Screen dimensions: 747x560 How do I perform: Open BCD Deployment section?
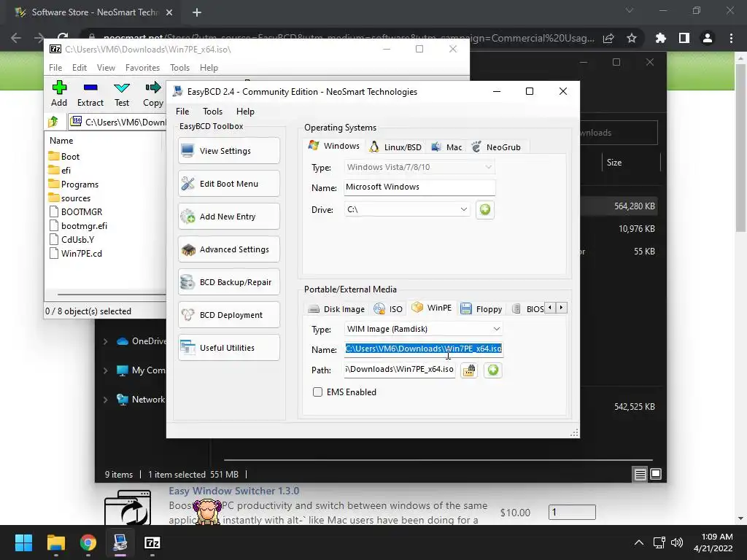point(228,315)
